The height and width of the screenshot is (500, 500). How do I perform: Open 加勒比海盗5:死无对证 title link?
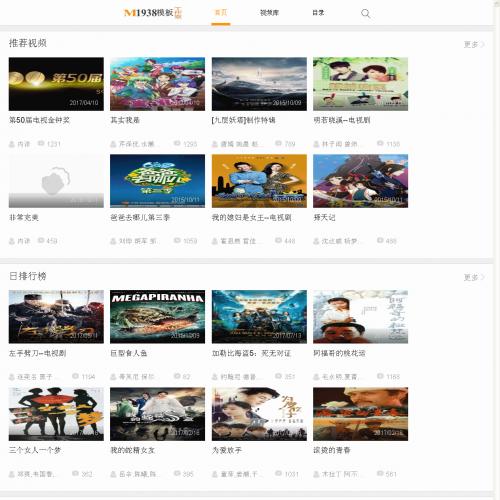(252, 353)
